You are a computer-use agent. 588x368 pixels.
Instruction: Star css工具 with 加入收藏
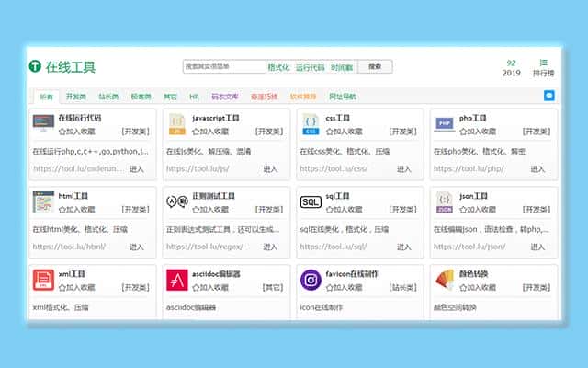345,132
